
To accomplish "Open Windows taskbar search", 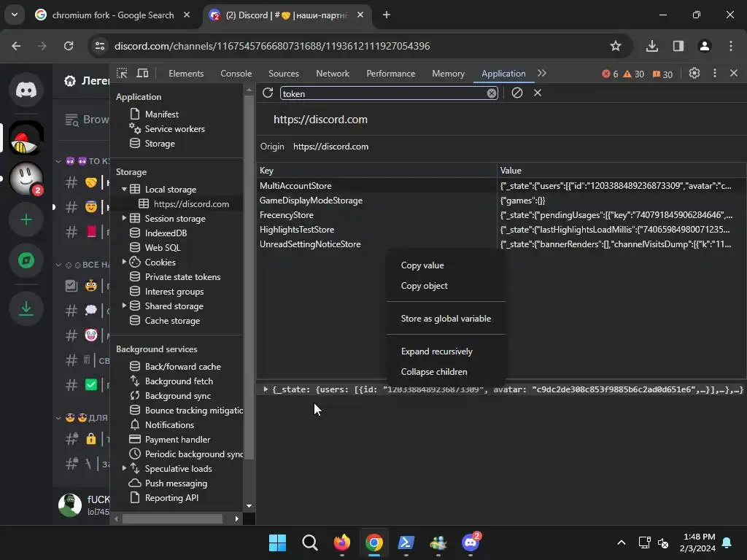I will [x=309, y=542].
